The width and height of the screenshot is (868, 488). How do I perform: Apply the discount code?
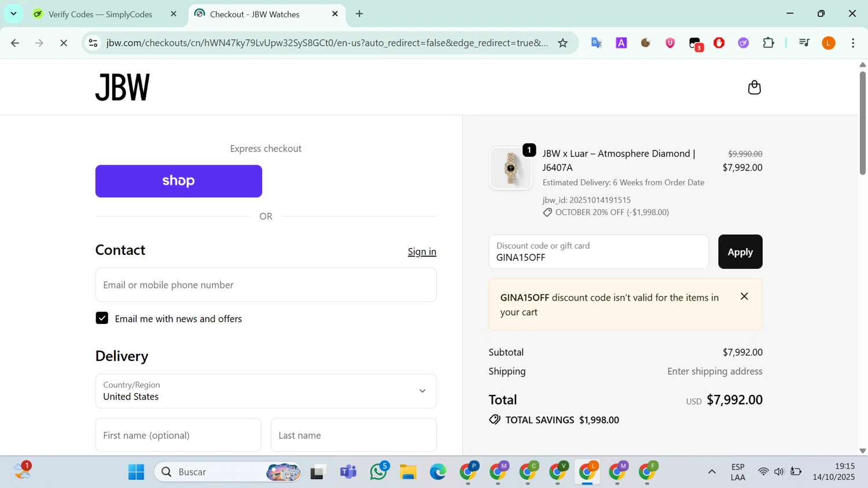(740, 252)
